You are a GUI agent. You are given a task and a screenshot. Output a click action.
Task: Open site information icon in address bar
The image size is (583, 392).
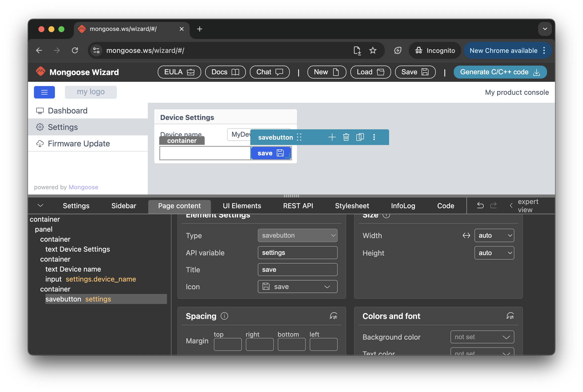(96, 51)
